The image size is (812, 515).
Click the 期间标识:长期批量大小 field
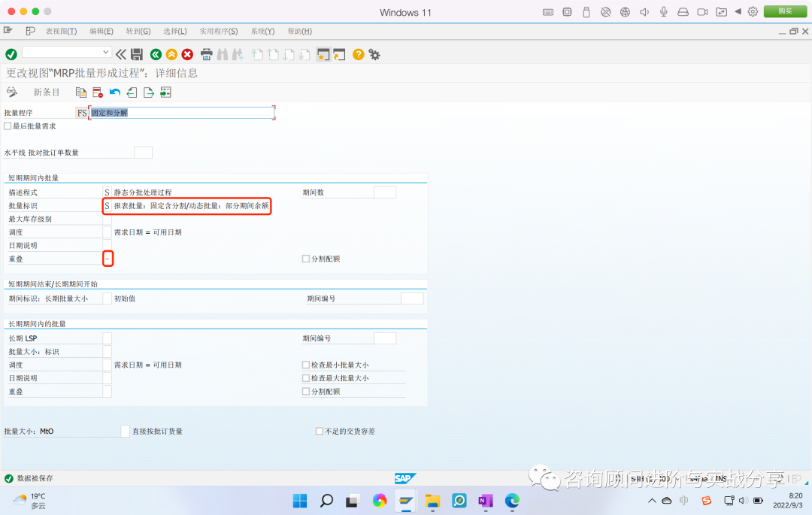pyautogui.click(x=108, y=298)
